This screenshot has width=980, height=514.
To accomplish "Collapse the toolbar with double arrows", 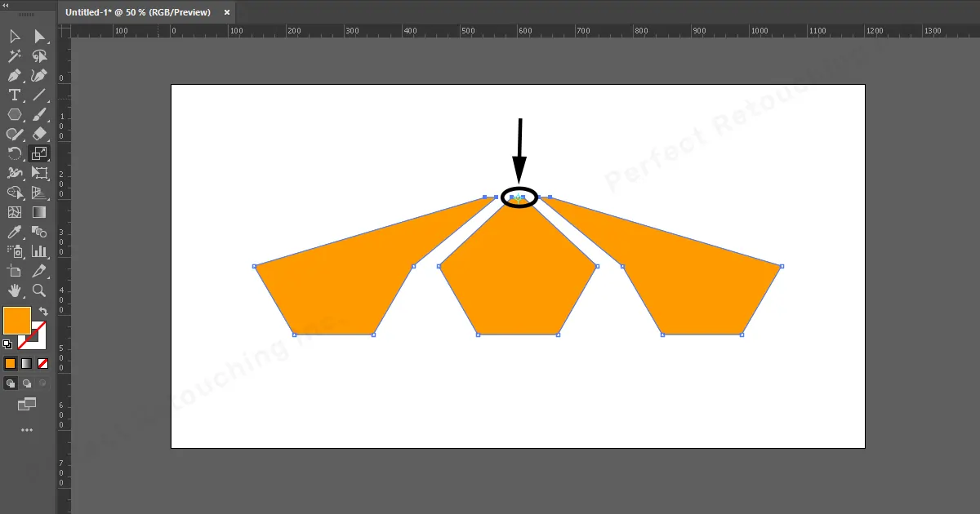I will click(x=7, y=5).
